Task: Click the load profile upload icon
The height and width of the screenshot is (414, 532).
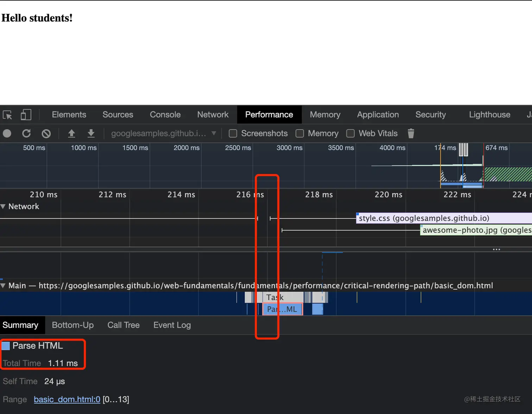Action: [71, 134]
